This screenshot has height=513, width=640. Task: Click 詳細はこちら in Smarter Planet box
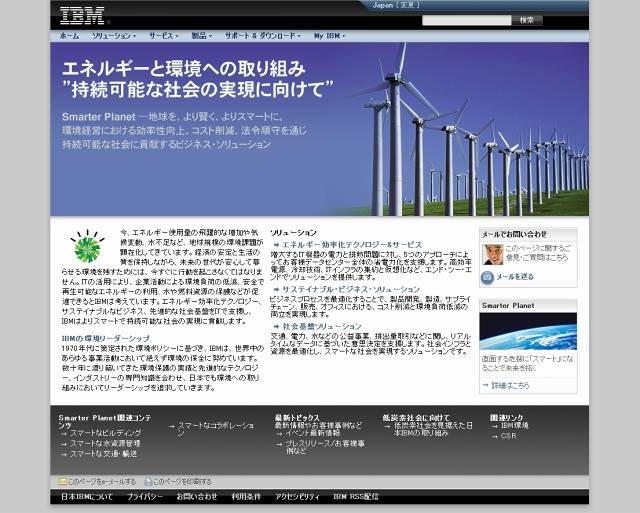click(510, 385)
